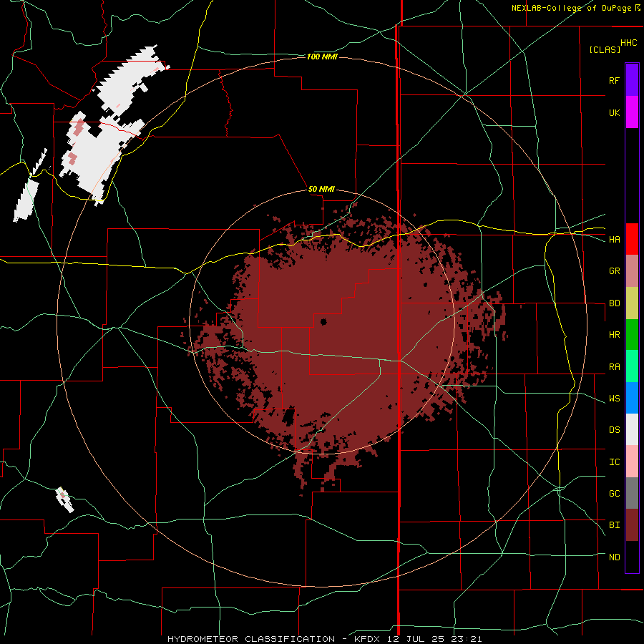Image resolution: width=644 pixels, height=644 pixels.
Task: Click the RF purple legend swatch
Action: (x=632, y=80)
